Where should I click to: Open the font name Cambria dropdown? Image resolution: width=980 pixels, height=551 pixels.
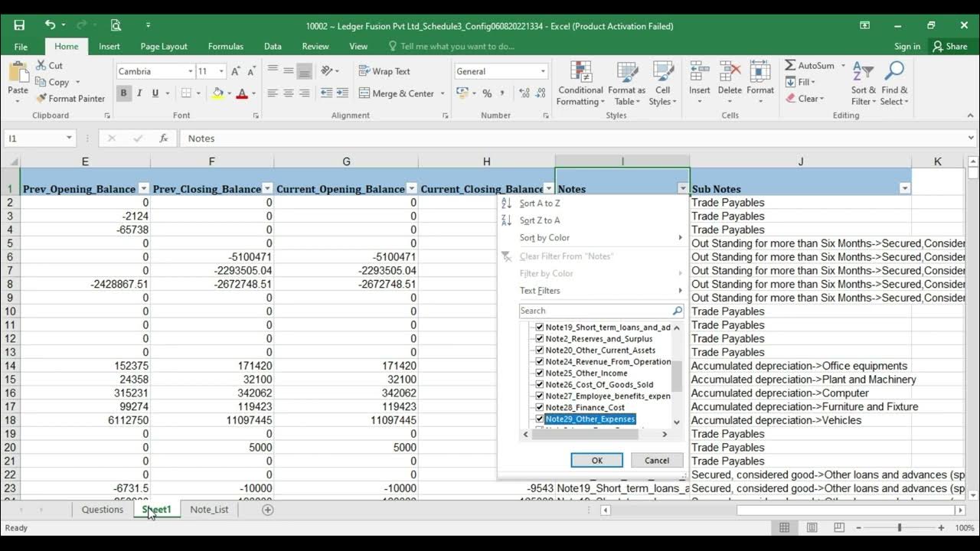coord(190,71)
